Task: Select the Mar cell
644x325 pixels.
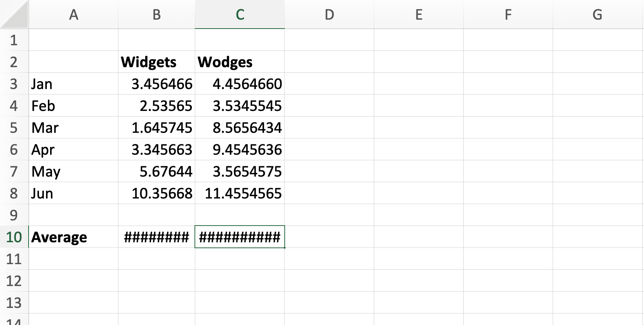Action: (73, 127)
